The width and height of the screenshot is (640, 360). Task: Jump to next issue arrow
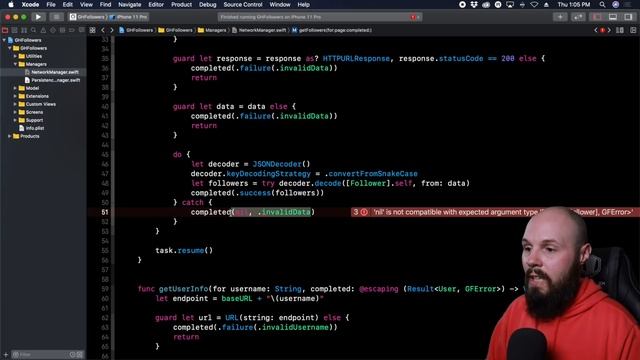(609, 30)
